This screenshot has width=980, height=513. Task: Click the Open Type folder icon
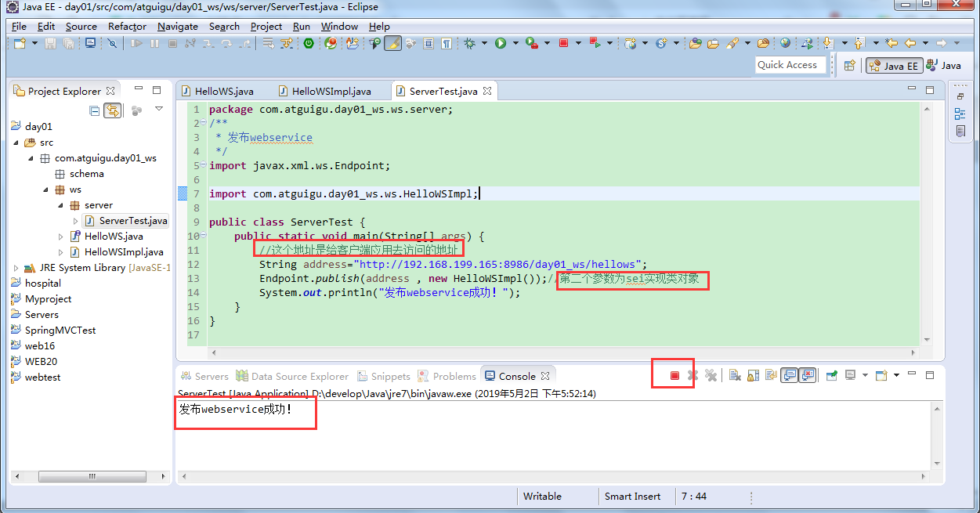(x=695, y=43)
